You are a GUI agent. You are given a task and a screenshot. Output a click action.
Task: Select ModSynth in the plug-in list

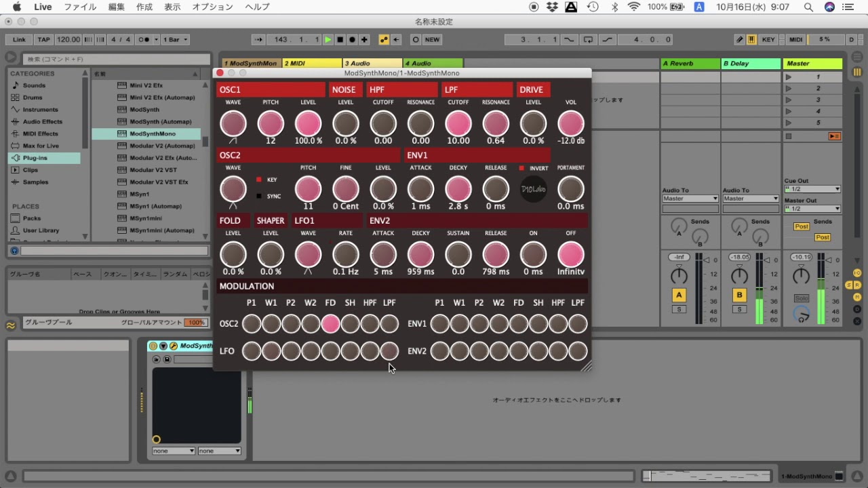144,110
